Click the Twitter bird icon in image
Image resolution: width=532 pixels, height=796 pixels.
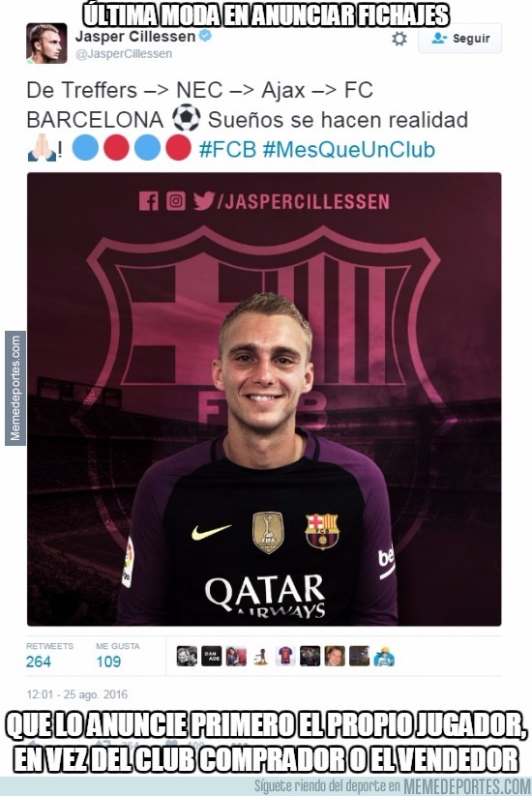(x=204, y=201)
